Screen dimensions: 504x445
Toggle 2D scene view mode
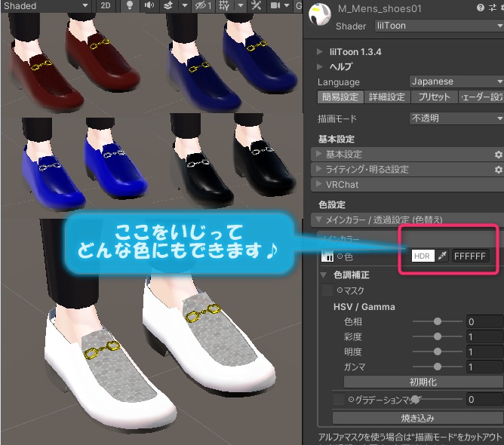[106, 5]
